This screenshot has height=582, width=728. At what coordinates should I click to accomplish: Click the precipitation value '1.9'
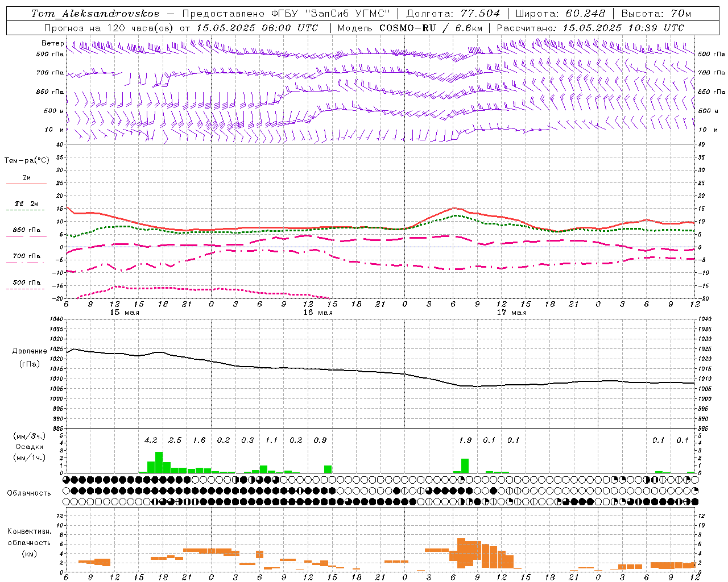point(465,440)
